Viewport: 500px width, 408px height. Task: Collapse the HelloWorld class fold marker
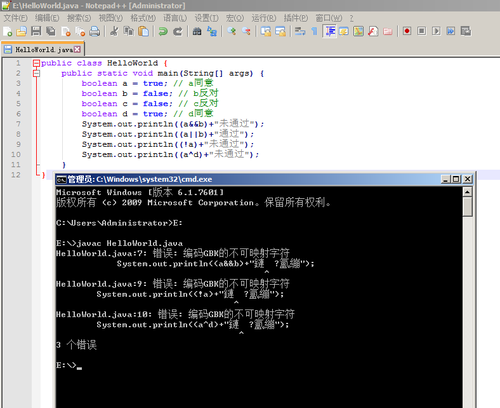[x=36, y=63]
